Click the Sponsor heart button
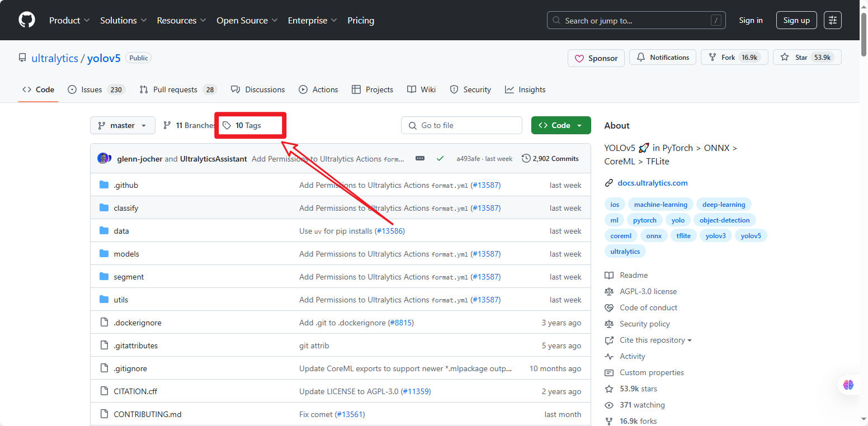This screenshot has width=868, height=426. click(x=596, y=58)
